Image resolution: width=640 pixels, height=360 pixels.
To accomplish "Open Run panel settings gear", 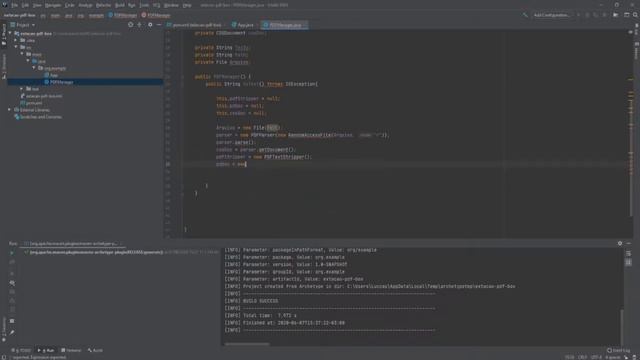I will pos(620,243).
